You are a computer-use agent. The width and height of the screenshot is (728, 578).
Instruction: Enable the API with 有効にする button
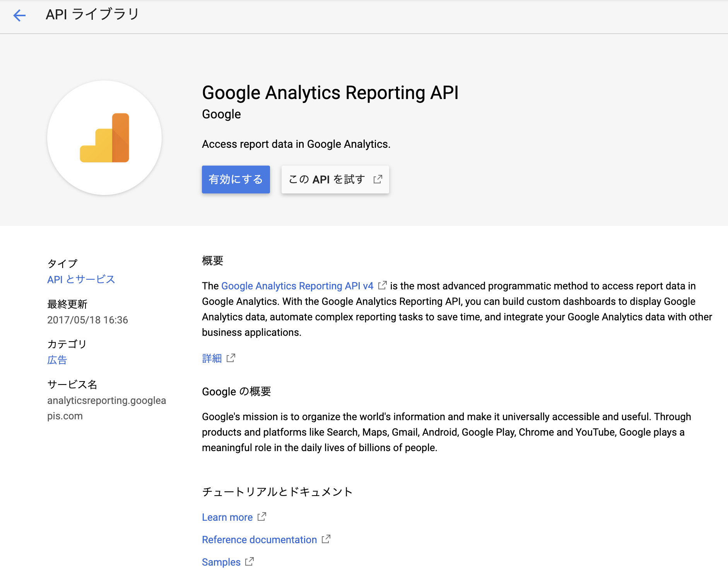coord(236,180)
